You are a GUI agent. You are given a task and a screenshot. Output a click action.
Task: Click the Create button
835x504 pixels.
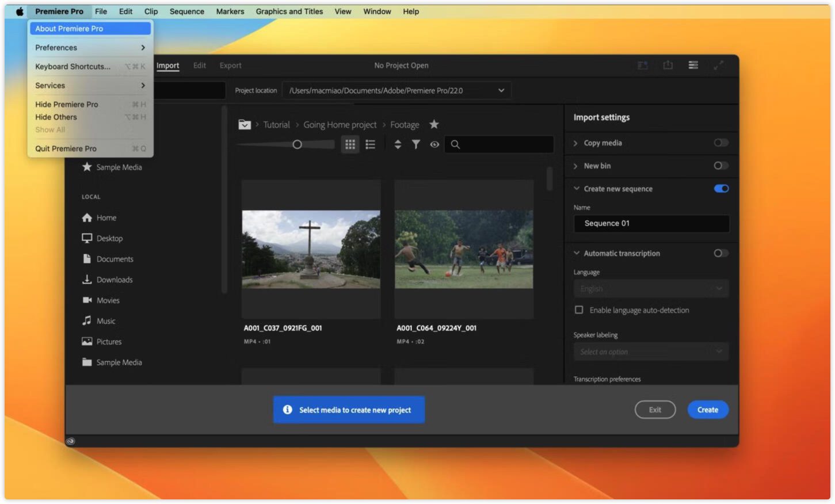[707, 410]
